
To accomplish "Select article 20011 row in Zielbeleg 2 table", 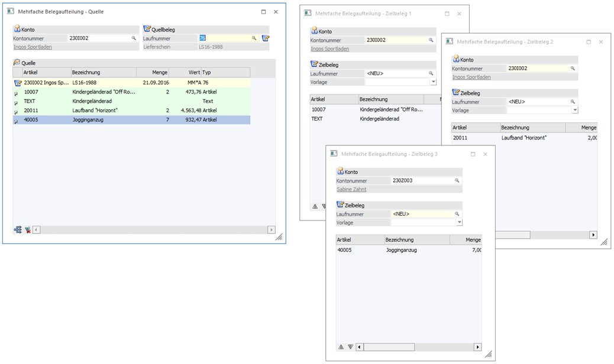I will pos(524,138).
